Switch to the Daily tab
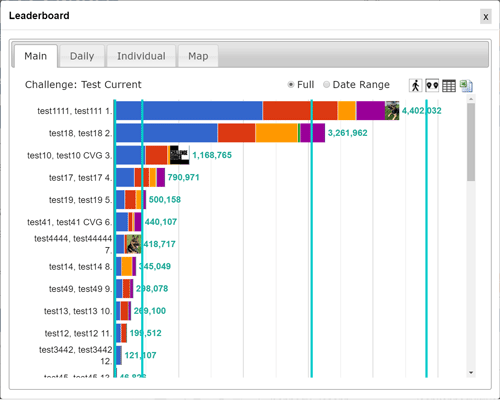 (x=82, y=56)
